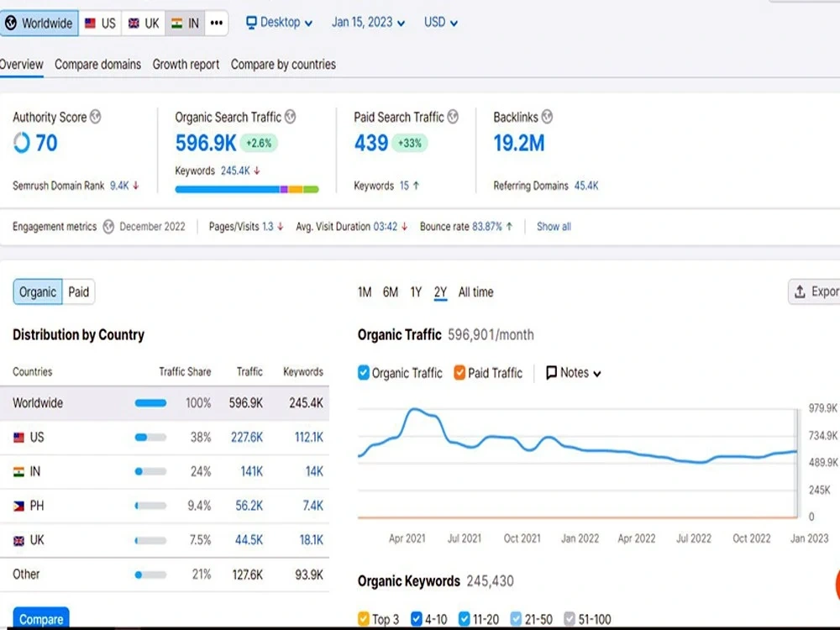Image resolution: width=840 pixels, height=630 pixels.
Task: Select the 2Y time range
Action: 440,292
